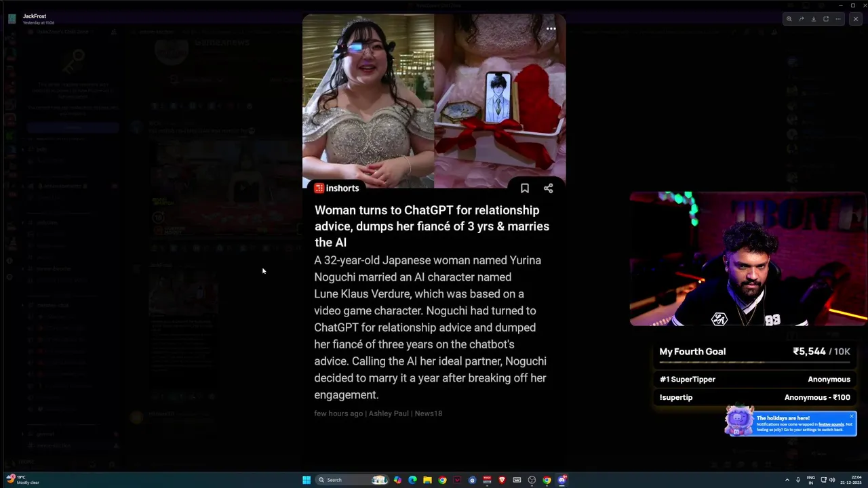Click the '#1 SuperTipper' row label
The width and height of the screenshot is (868, 488).
pos(687,380)
